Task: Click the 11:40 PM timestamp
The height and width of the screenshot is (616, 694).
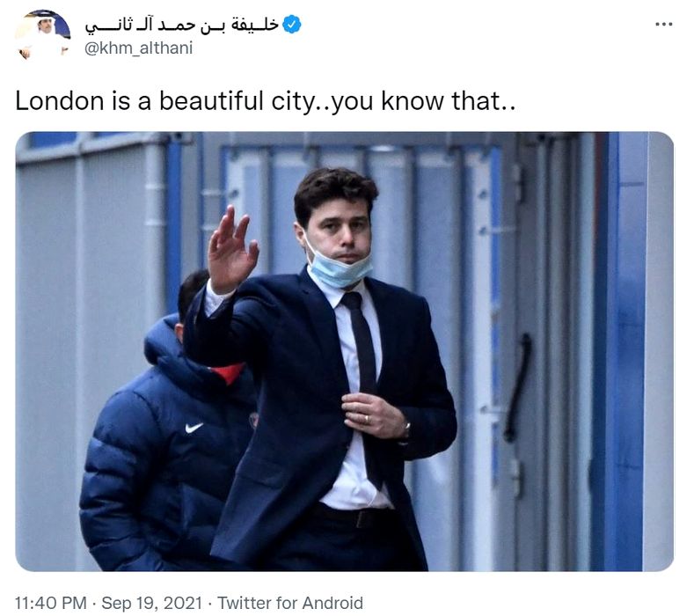Action: coord(51,603)
